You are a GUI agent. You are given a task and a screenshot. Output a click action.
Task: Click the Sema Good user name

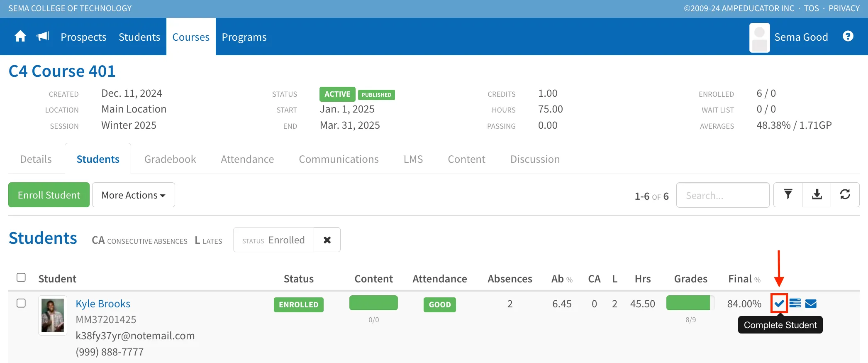[801, 37]
